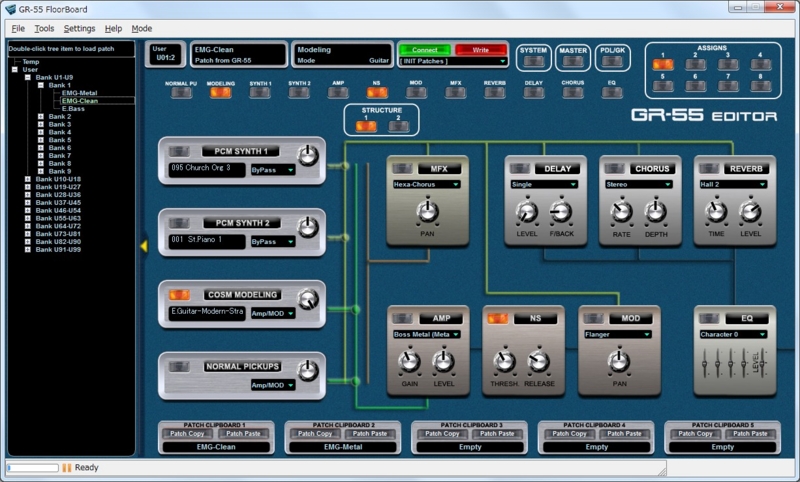The height and width of the screenshot is (482, 800).
Task: Click the yellow panel collapse arrow
Action: [143, 245]
